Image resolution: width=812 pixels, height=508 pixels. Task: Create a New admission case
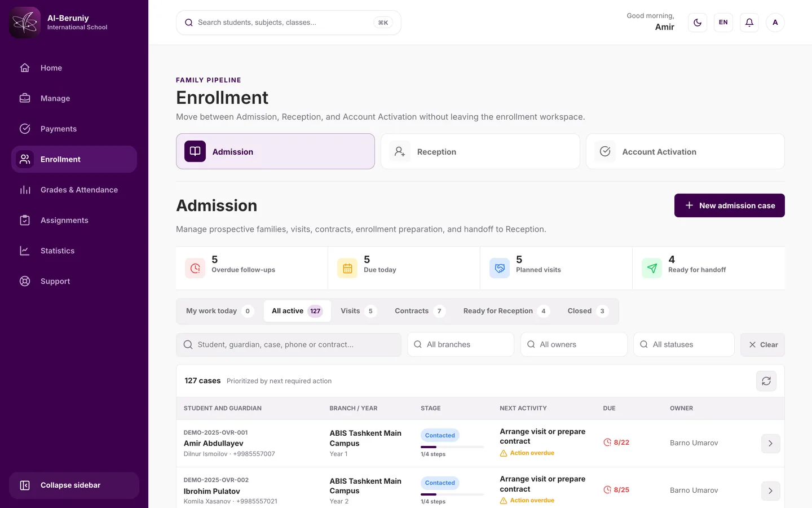(x=730, y=205)
